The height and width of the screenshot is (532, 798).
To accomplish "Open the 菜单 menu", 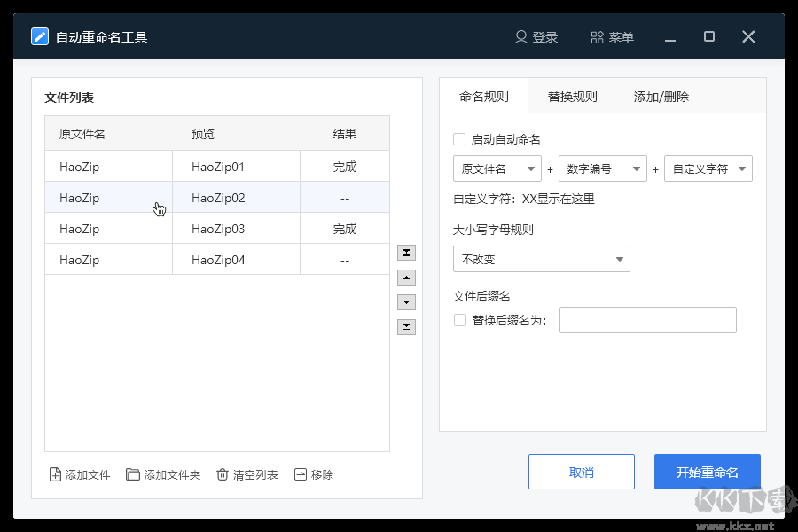I will click(x=612, y=36).
